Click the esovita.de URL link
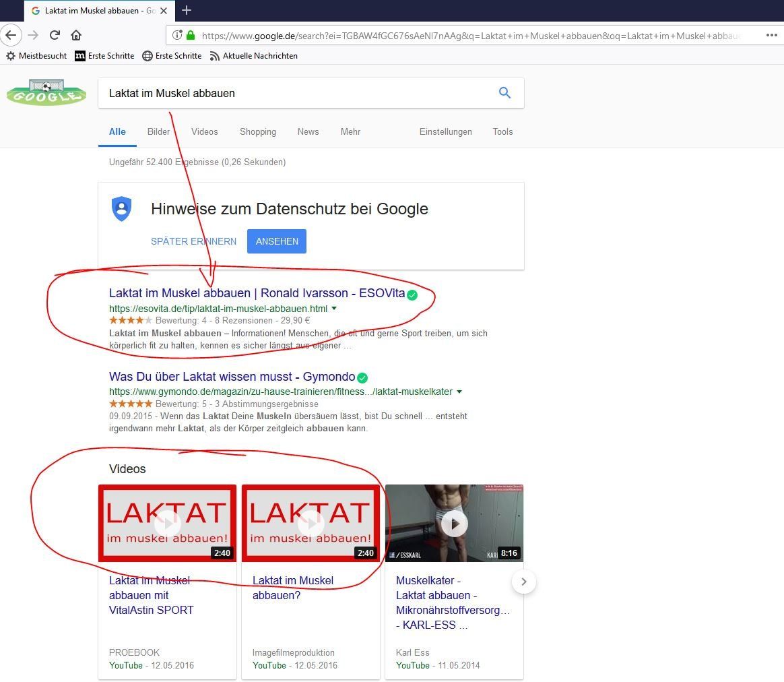 (x=218, y=309)
